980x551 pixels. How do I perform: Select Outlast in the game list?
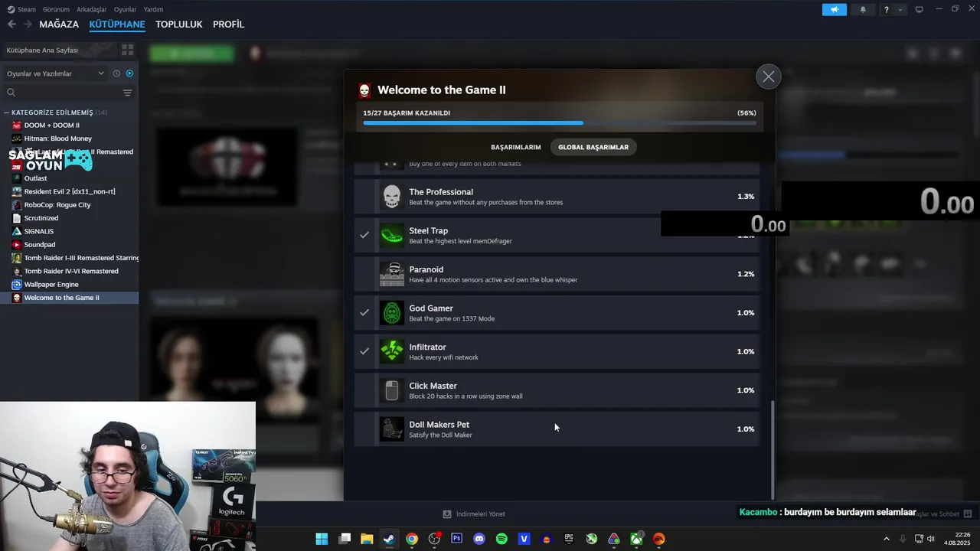coord(35,178)
